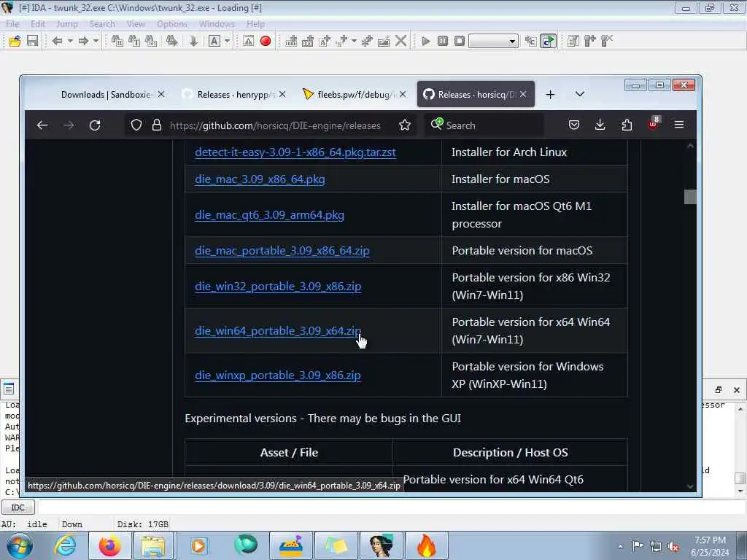Open the extensions puzzle icon
The height and width of the screenshot is (560, 747).
coord(627,125)
